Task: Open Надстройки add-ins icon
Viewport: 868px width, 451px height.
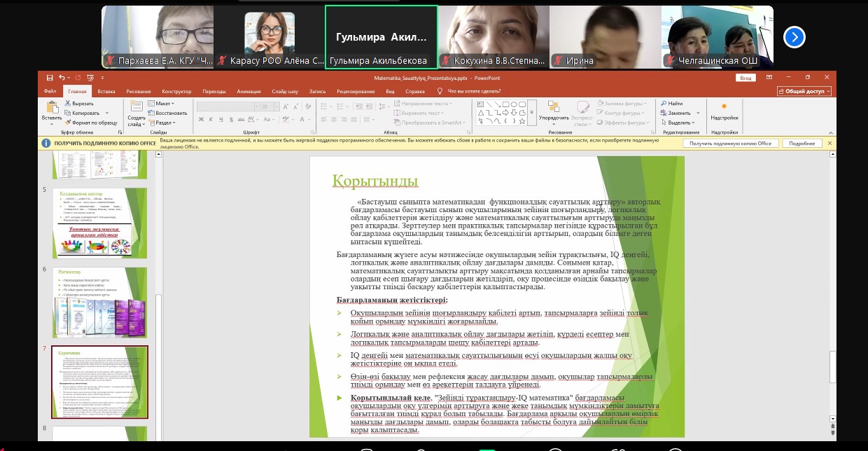Action: [724, 106]
